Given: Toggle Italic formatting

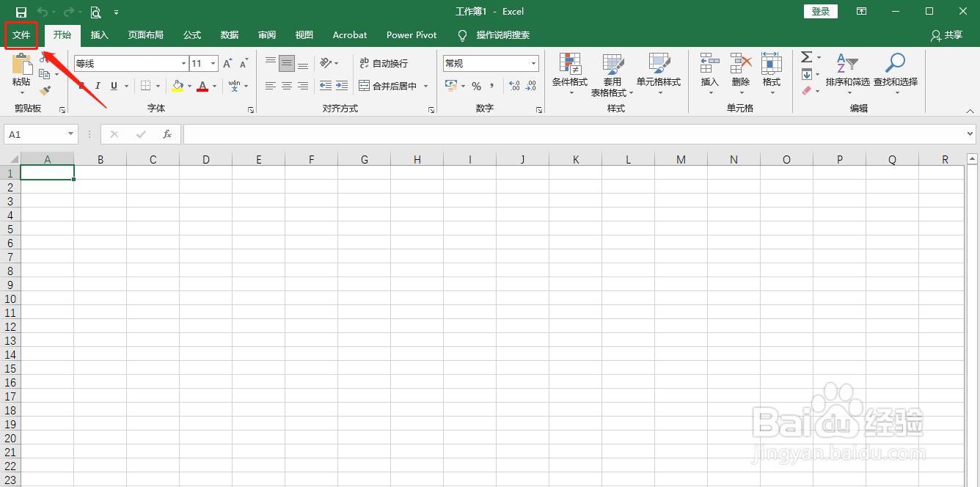Looking at the screenshot, I should pos(98,86).
